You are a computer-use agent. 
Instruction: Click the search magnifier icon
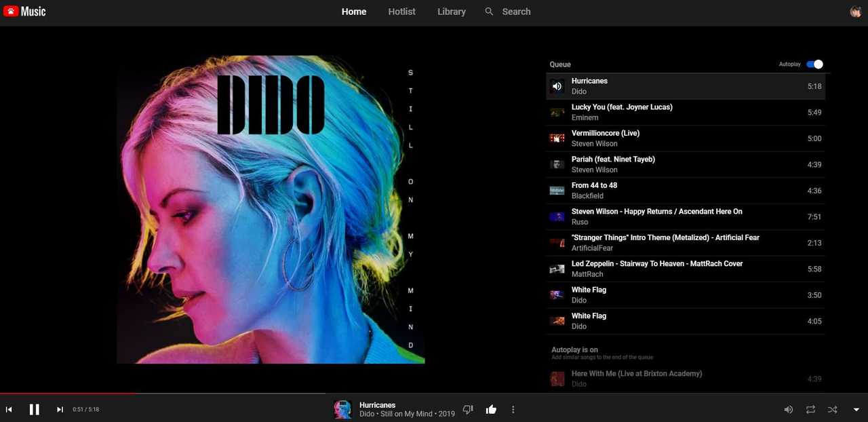coord(489,12)
